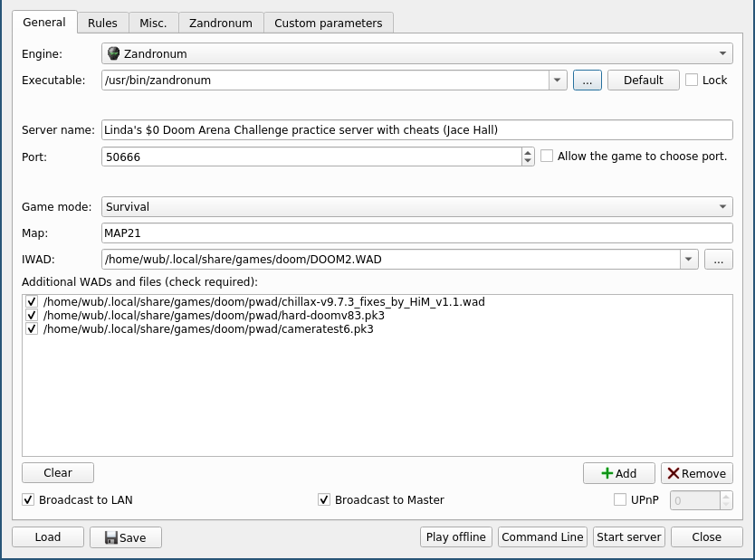The image size is (755, 560).
Task: Enable Allow the game to choose port
Action: pyautogui.click(x=547, y=156)
